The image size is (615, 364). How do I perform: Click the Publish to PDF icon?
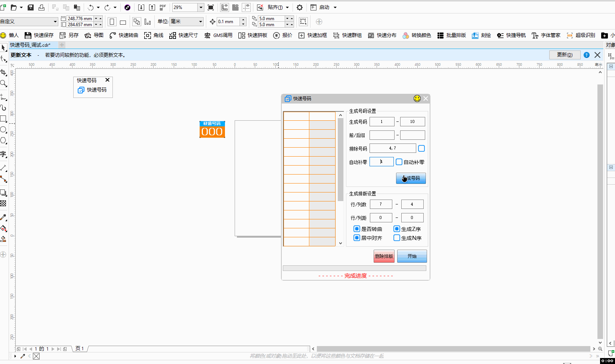[163, 7]
